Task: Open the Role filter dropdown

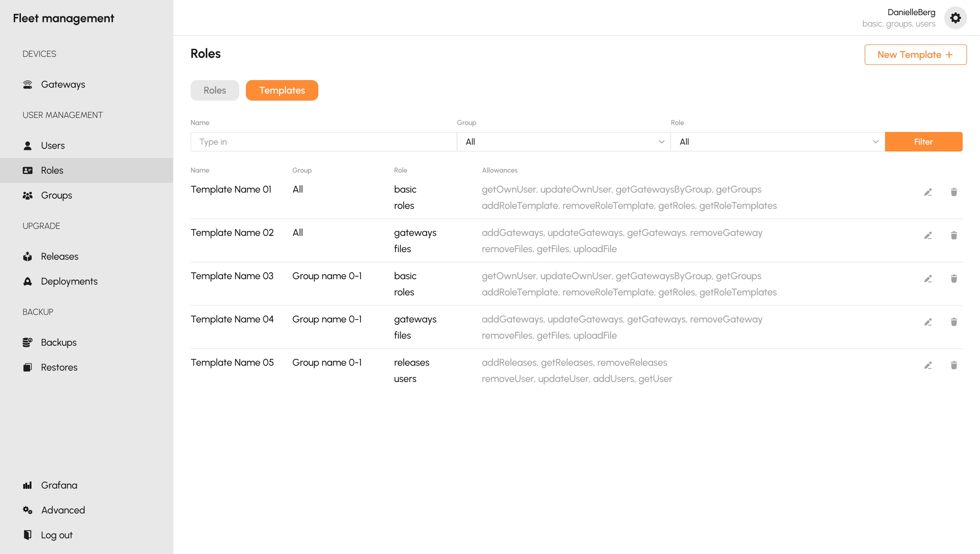Action: tap(778, 142)
